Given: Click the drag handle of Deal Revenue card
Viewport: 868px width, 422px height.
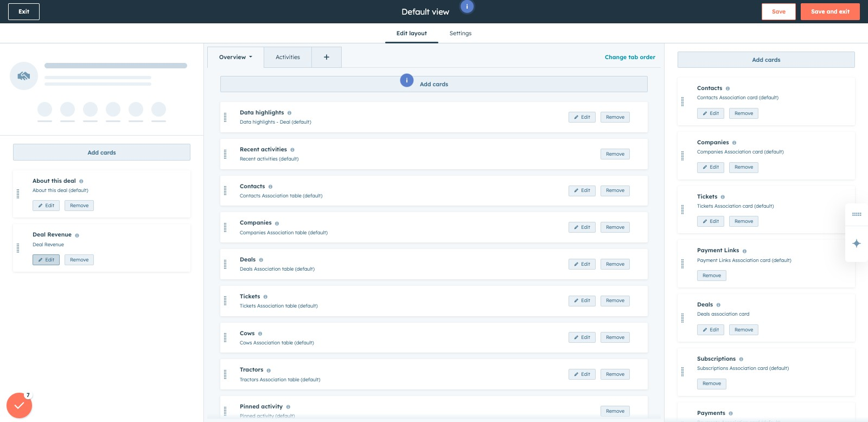Looking at the screenshot, I should tap(18, 248).
